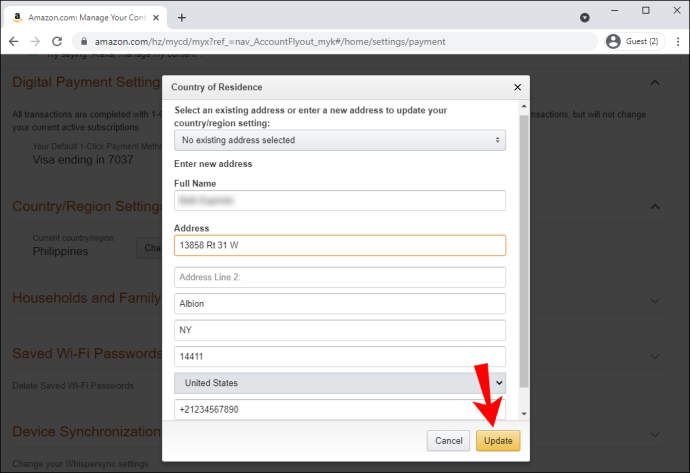
Task: Expand the Device Synchronization section
Action: click(x=655, y=434)
